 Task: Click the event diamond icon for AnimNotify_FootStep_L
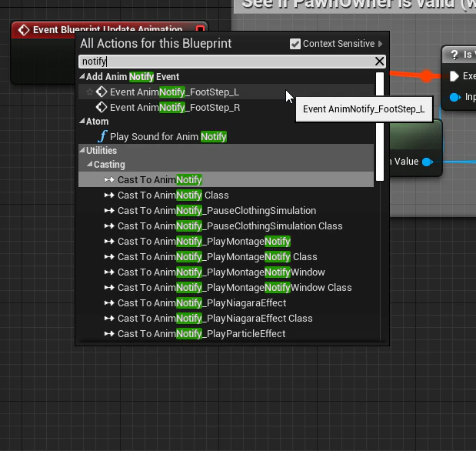pyautogui.click(x=102, y=92)
